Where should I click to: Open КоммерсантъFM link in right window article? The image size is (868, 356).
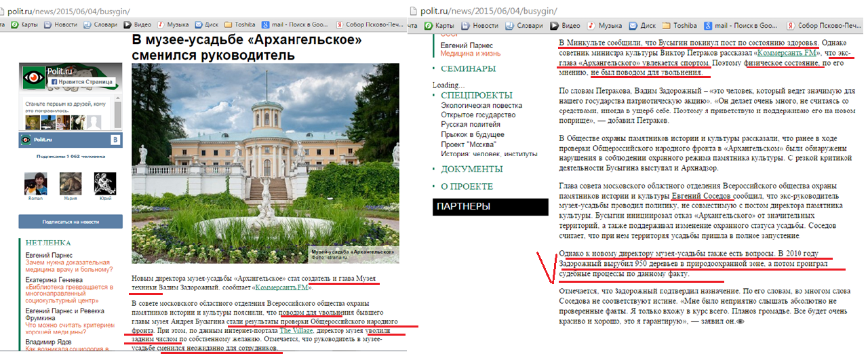786,52
